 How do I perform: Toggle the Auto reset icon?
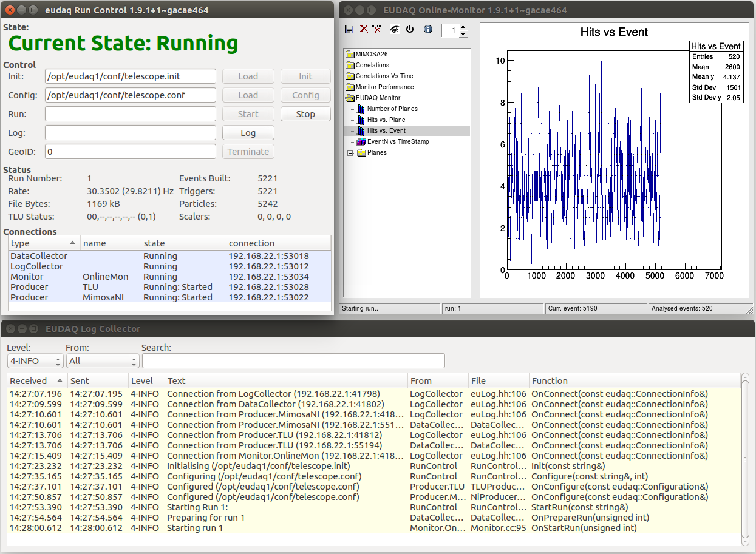[x=376, y=29]
